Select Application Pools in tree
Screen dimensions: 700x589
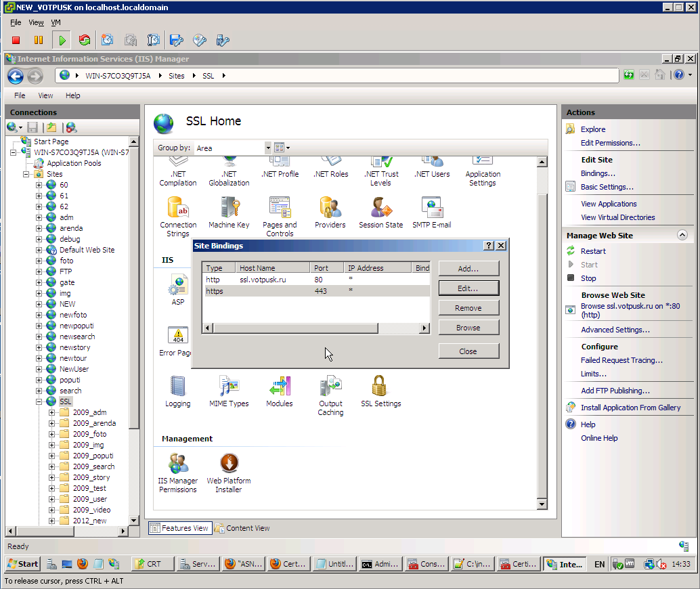74,163
